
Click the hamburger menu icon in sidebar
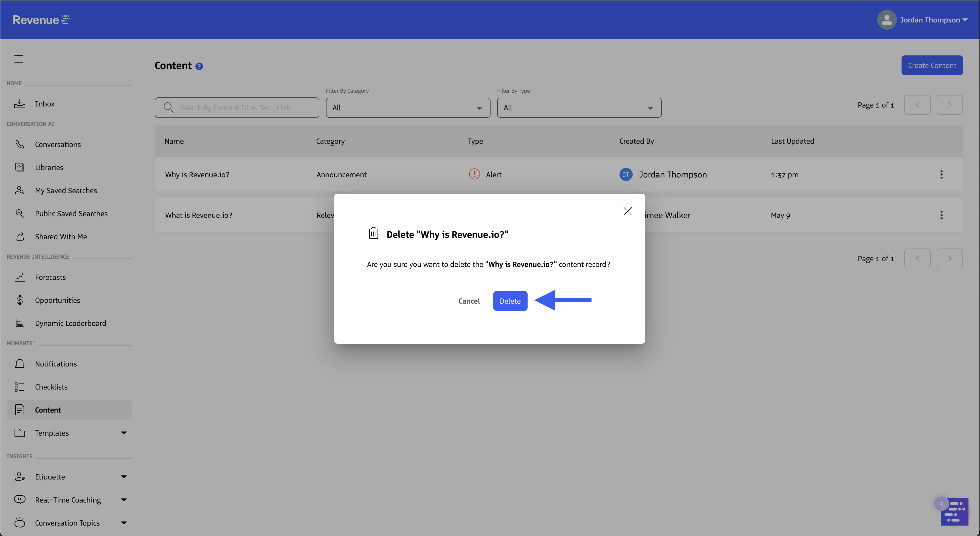point(19,59)
